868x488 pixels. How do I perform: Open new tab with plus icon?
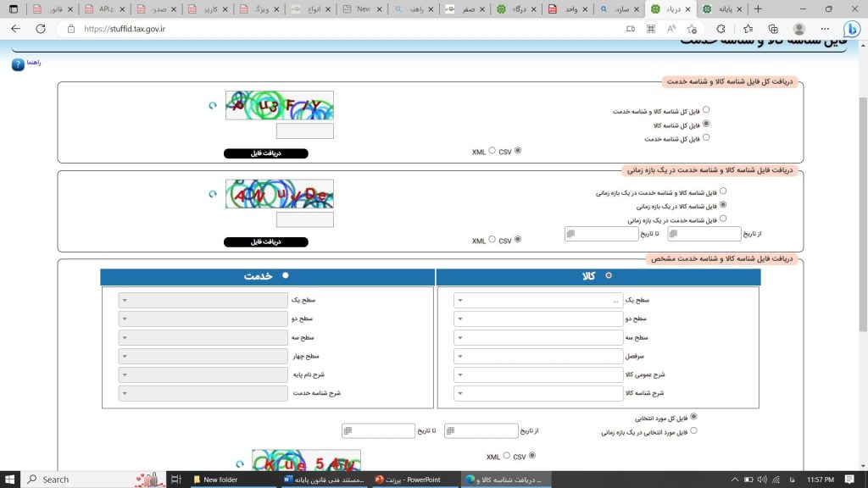coord(758,8)
